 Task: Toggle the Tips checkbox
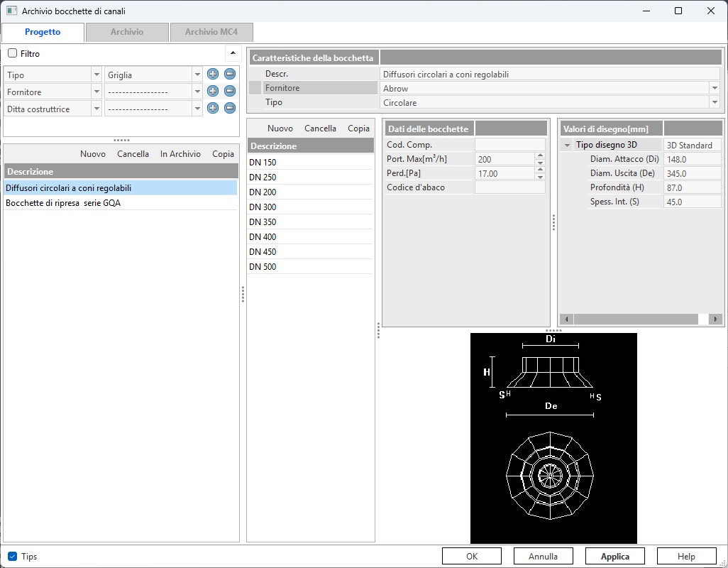click(x=13, y=557)
